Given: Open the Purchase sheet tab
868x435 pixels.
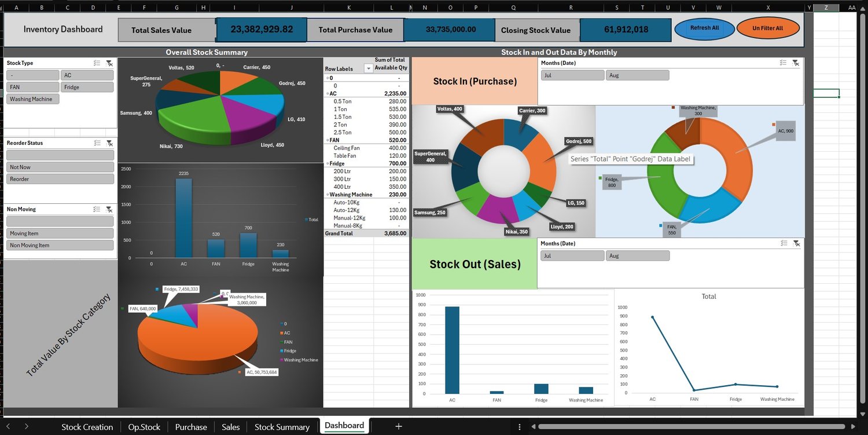Looking at the screenshot, I should (x=191, y=427).
